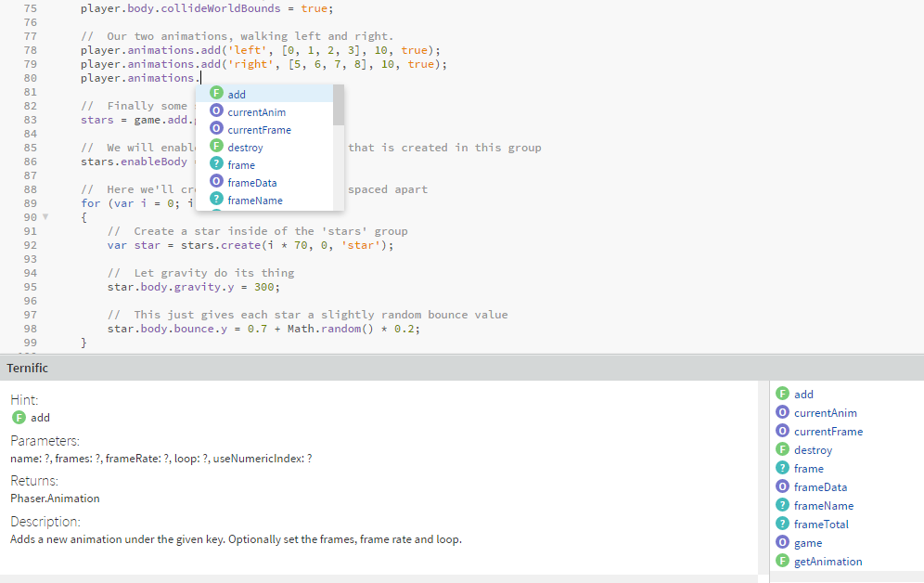Click autocomplete popup scrollbar thumb
924x583 pixels.
(339, 105)
